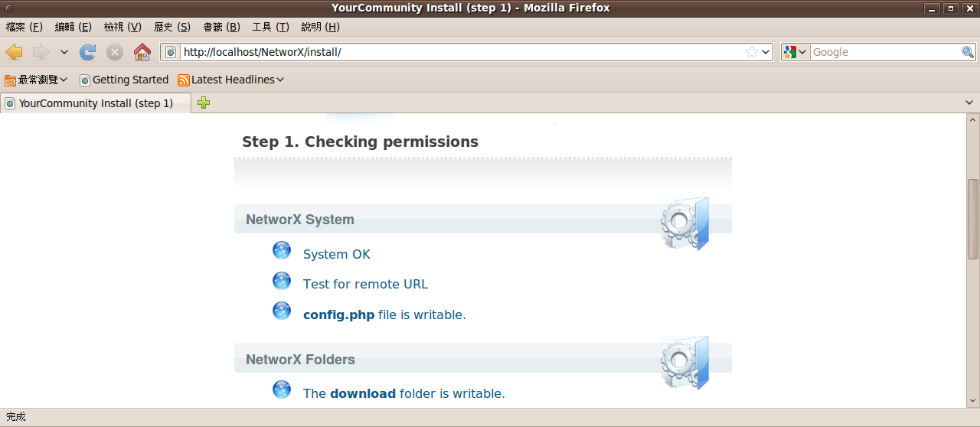Go to the Home page
This screenshot has width=980, height=427.
[142, 52]
